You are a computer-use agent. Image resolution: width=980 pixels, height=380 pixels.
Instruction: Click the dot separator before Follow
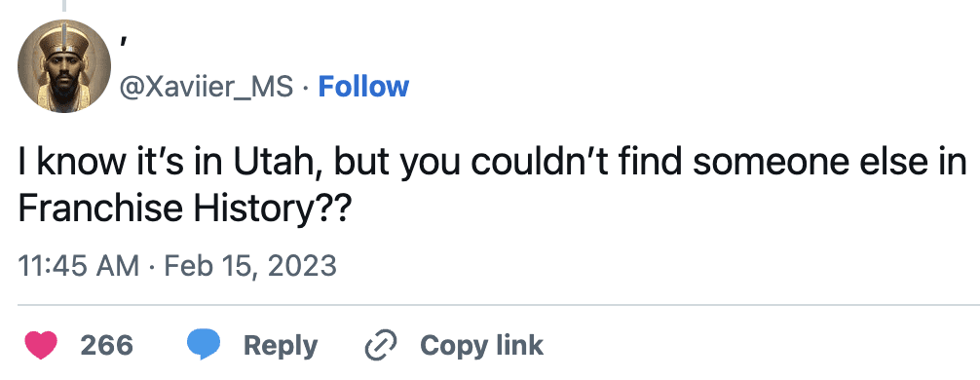pos(306,88)
